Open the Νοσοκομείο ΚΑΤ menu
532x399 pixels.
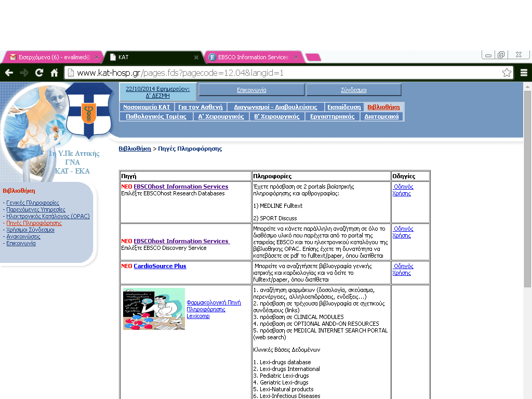coord(147,107)
